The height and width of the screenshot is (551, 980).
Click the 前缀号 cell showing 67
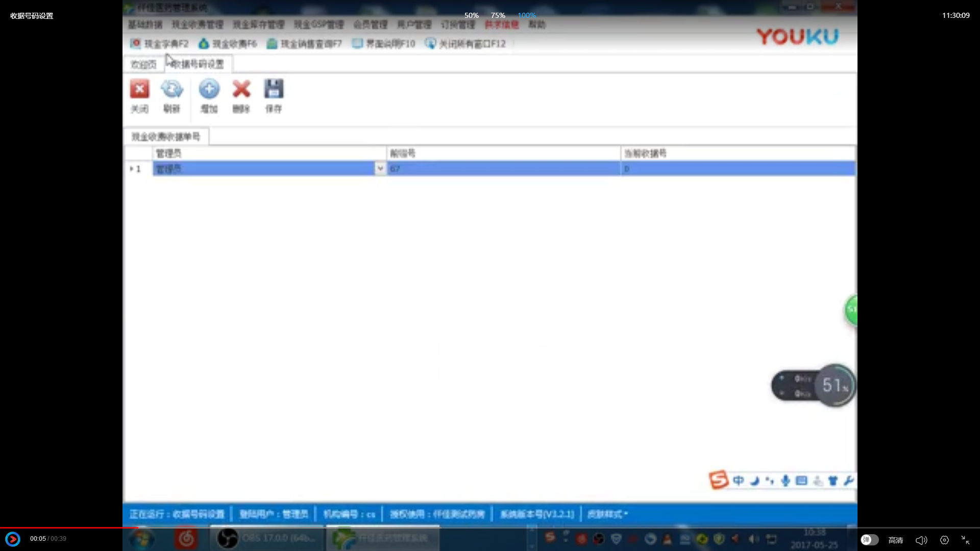(x=504, y=168)
